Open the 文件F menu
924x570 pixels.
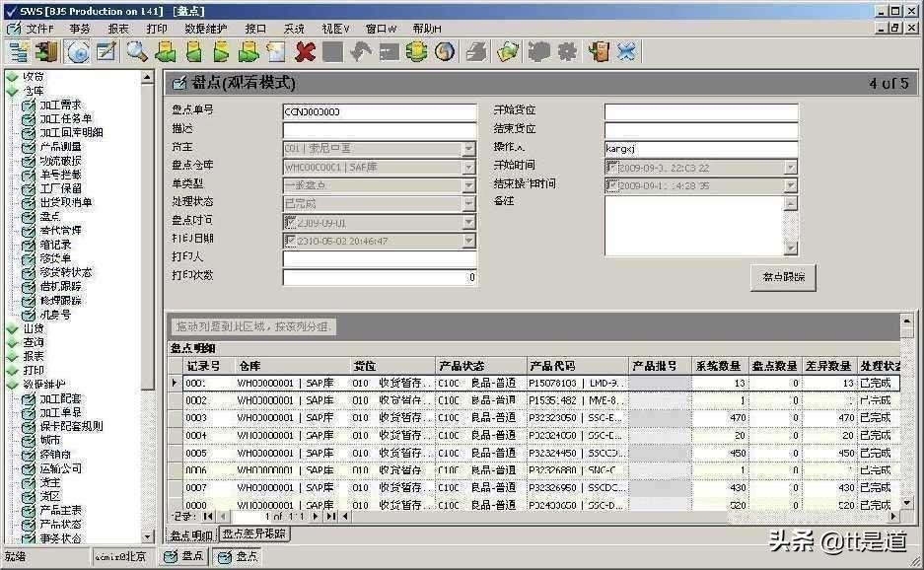39,29
